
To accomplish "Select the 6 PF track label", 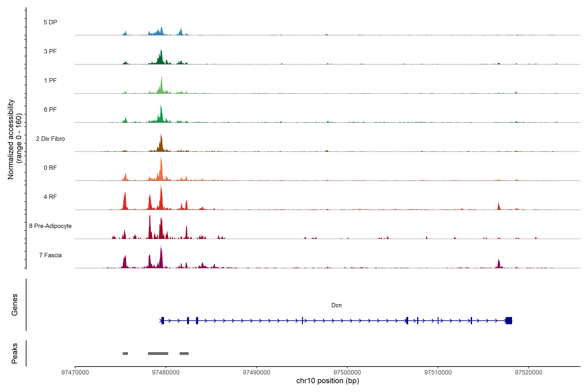I will click(50, 109).
